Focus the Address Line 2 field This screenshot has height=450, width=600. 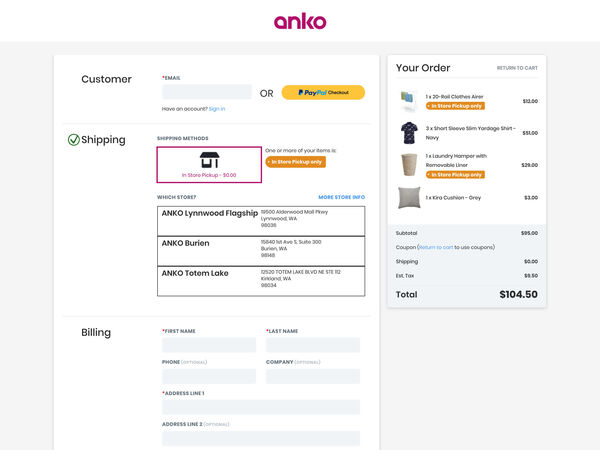[x=261, y=438]
